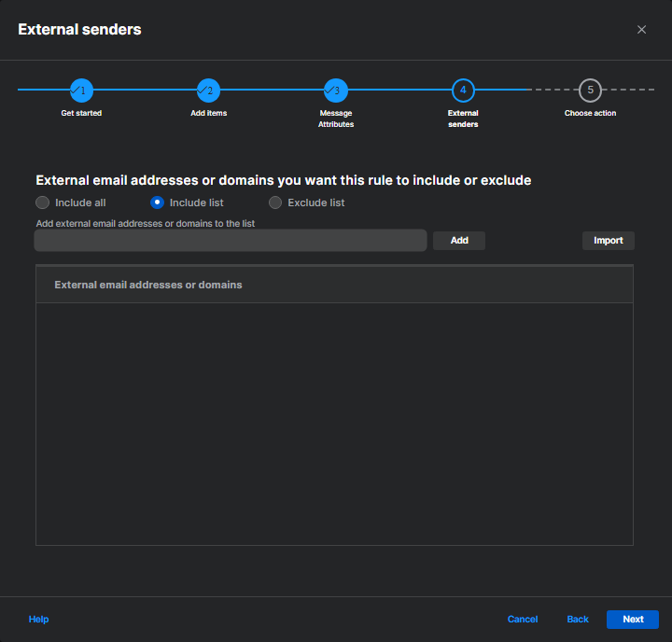The height and width of the screenshot is (642, 672).
Task: Close the External senders dialog
Action: click(x=641, y=30)
